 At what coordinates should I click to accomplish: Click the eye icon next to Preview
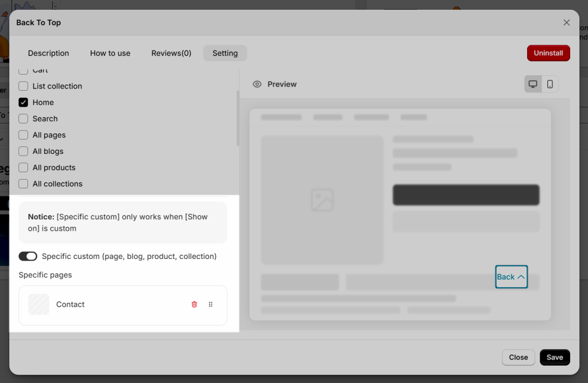pos(257,84)
